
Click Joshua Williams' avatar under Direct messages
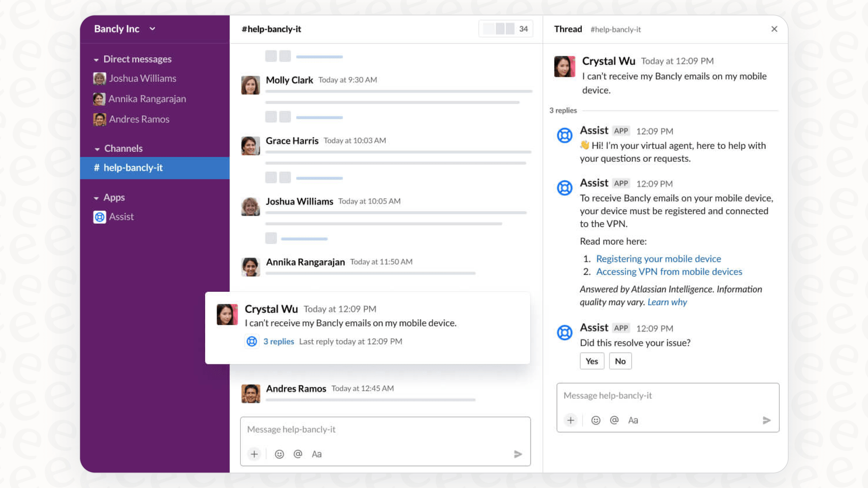(x=99, y=78)
